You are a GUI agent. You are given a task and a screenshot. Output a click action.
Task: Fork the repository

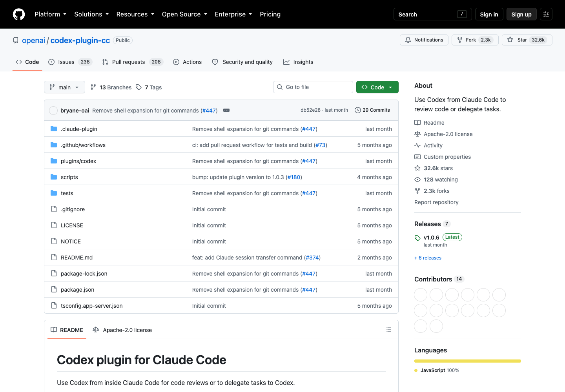click(x=475, y=40)
